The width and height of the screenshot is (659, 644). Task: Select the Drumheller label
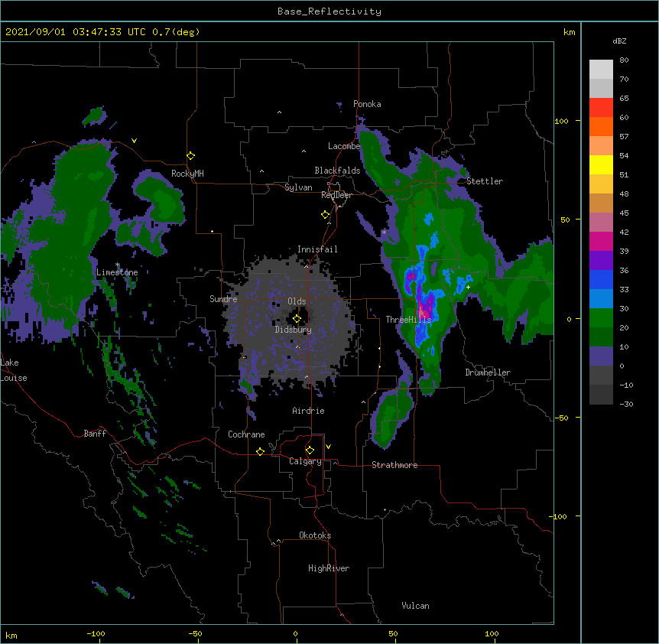tap(488, 372)
